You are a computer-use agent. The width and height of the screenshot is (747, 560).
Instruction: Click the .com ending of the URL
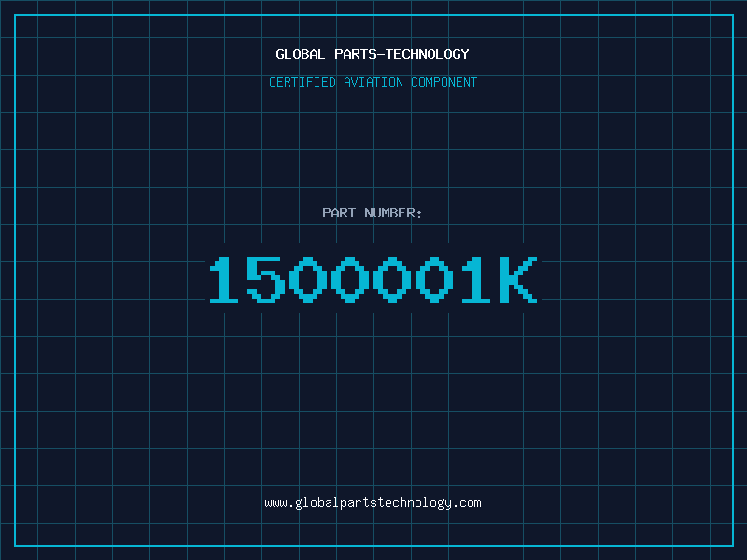tap(466, 503)
